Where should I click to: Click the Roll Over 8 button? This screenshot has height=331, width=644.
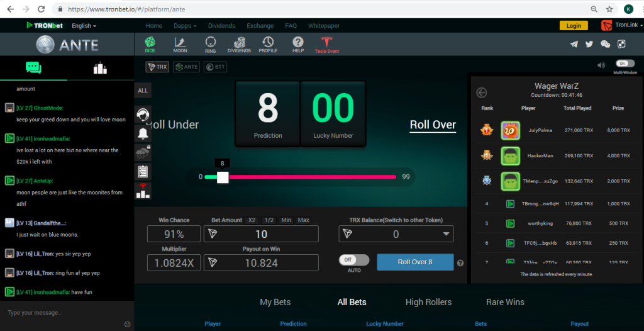click(x=415, y=262)
